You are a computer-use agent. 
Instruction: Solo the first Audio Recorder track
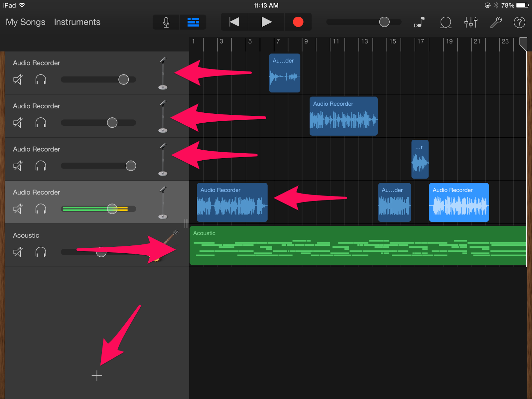click(x=41, y=79)
